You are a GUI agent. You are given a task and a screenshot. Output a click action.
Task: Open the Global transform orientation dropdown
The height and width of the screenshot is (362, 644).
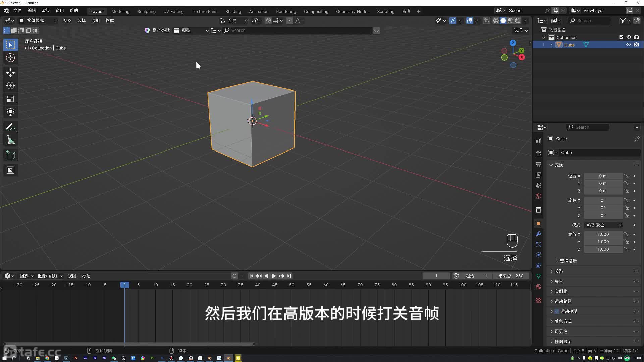tap(234, 21)
